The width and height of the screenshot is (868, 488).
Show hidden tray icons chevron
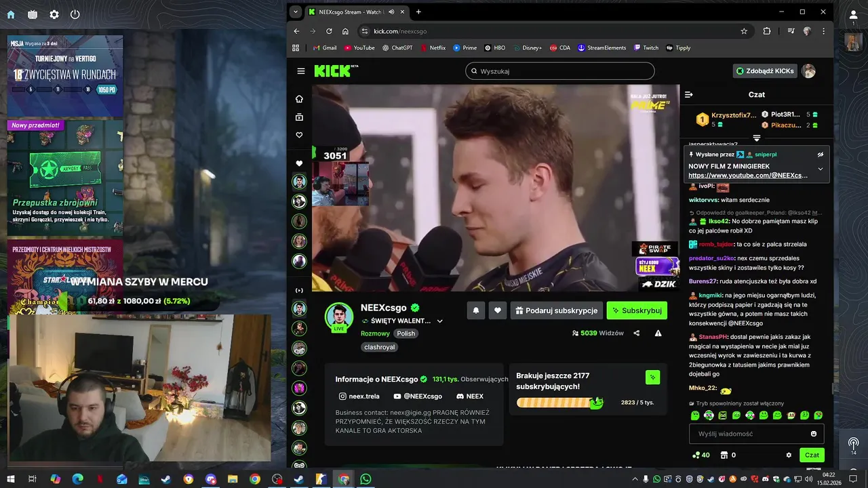(635, 479)
